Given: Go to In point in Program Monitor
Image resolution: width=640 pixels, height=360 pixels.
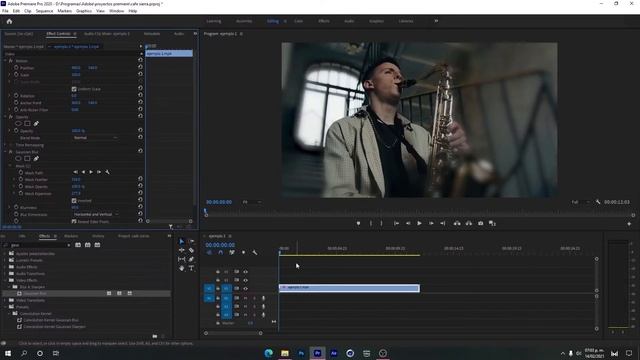Looking at the screenshot, I should tap(396, 223).
